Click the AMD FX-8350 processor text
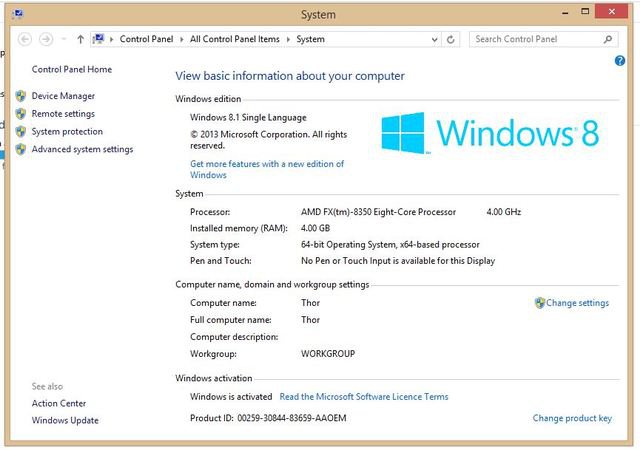The image size is (640, 450). (x=378, y=212)
